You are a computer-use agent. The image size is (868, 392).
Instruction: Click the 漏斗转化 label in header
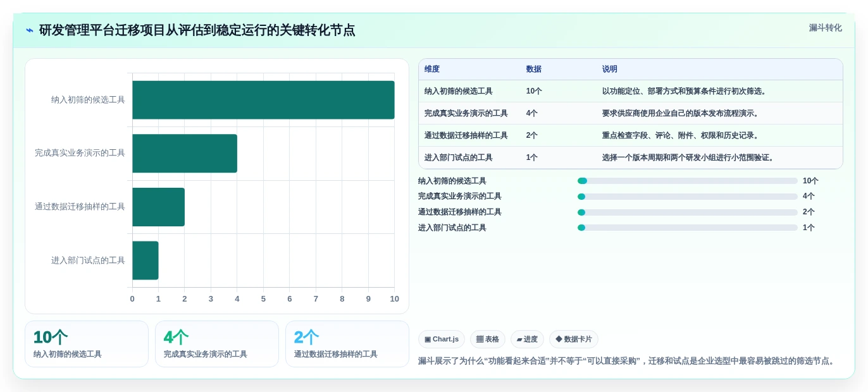[x=825, y=28]
